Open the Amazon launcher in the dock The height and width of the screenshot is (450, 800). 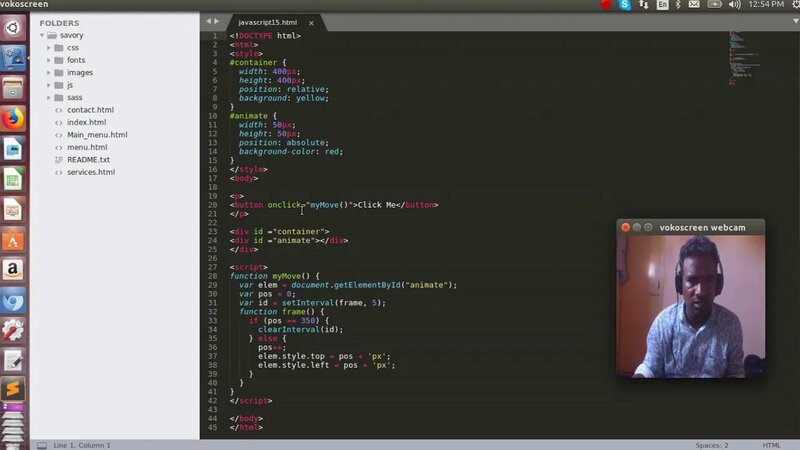click(13, 269)
